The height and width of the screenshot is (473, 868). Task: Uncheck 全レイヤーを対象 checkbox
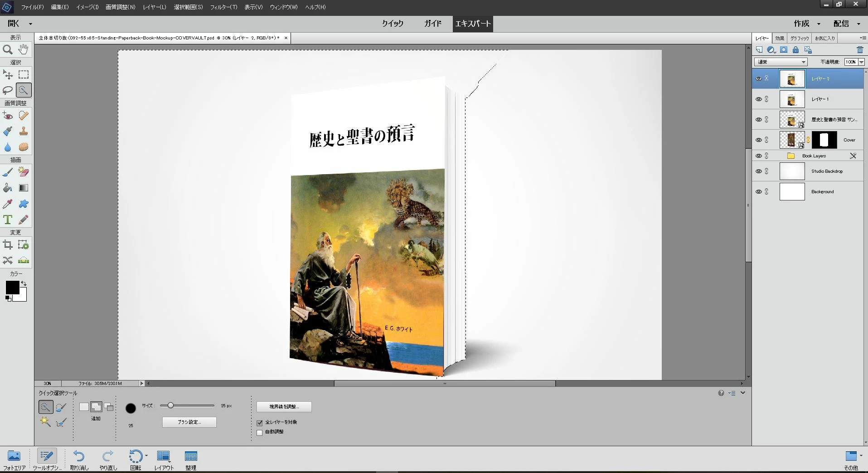(x=260, y=423)
